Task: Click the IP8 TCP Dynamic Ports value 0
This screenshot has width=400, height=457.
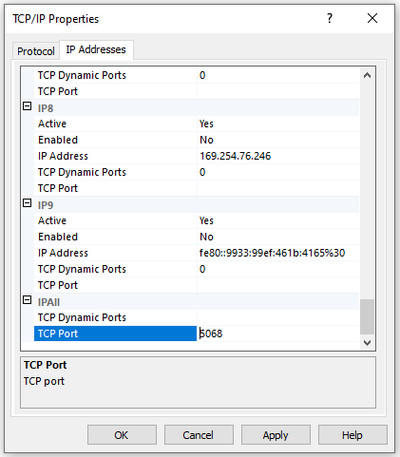Action: coord(202,172)
